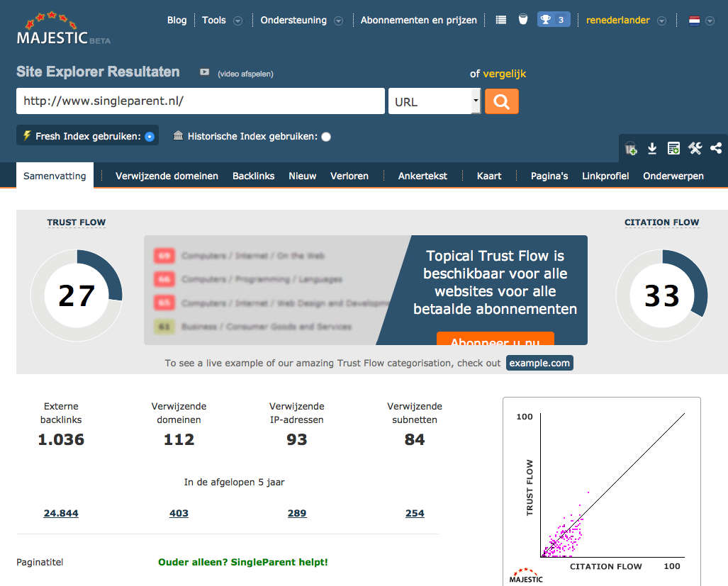Viewport: 728px width, 586px height.
Task: Click the Majestic logo
Action: click(x=64, y=28)
